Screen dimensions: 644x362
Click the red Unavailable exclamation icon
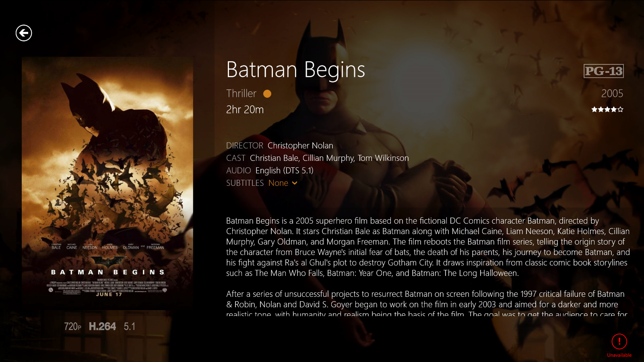(619, 341)
